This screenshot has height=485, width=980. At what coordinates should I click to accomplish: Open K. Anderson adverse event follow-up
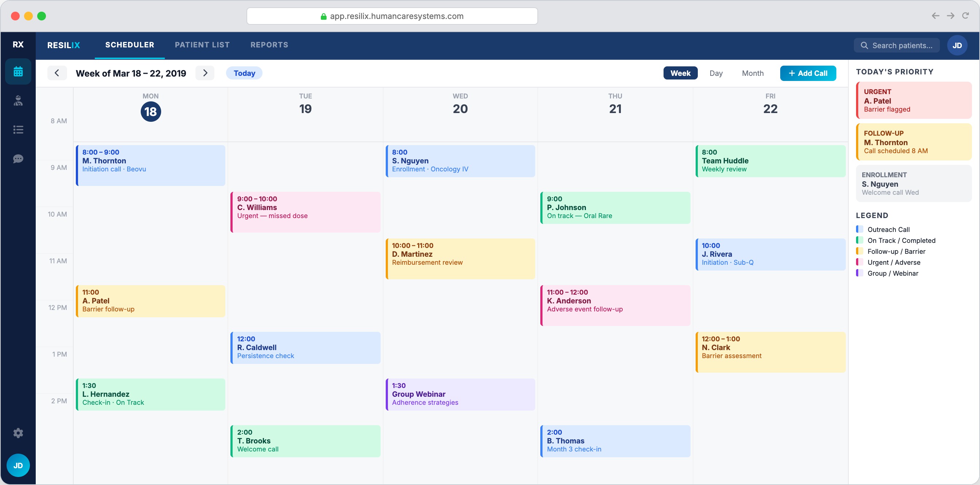(615, 306)
